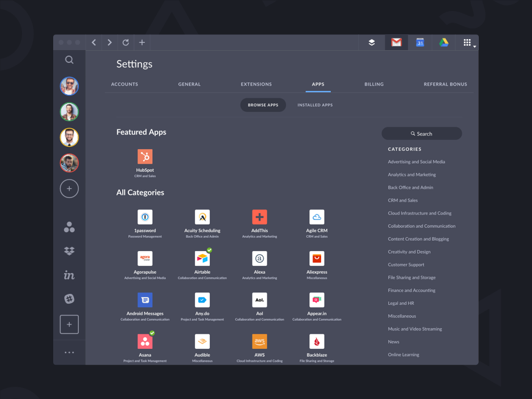Open Dropbox in the sidebar
This screenshot has height=399, width=532.
point(69,251)
